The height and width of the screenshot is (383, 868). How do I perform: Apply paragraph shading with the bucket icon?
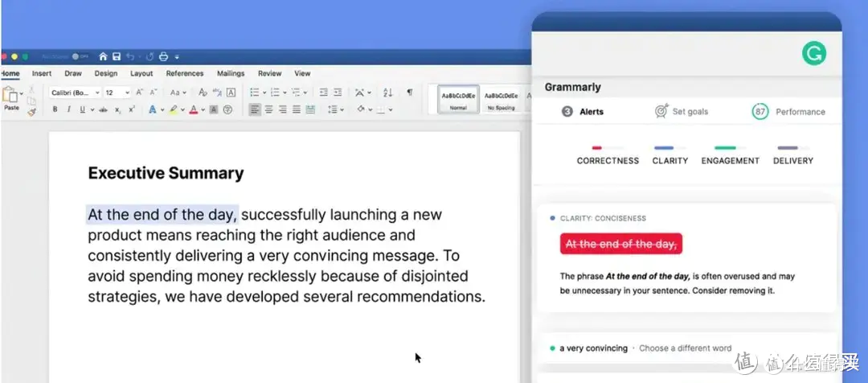click(x=361, y=109)
